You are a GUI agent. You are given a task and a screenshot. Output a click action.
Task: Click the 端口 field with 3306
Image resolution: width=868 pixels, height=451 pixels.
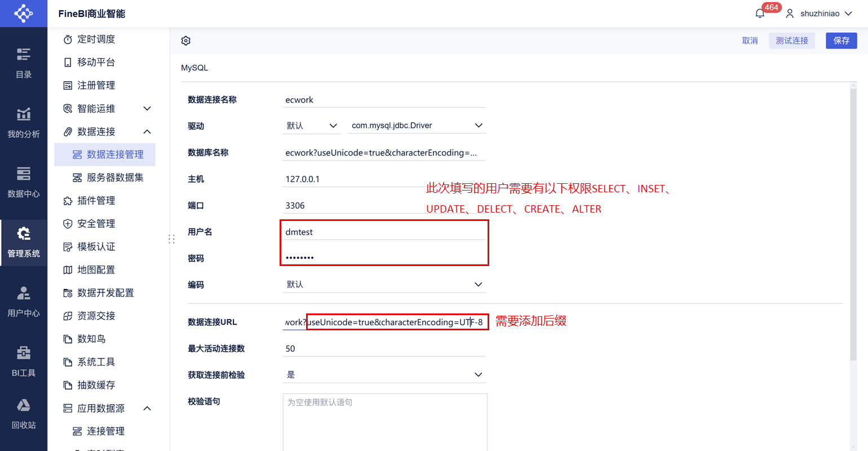click(x=384, y=206)
